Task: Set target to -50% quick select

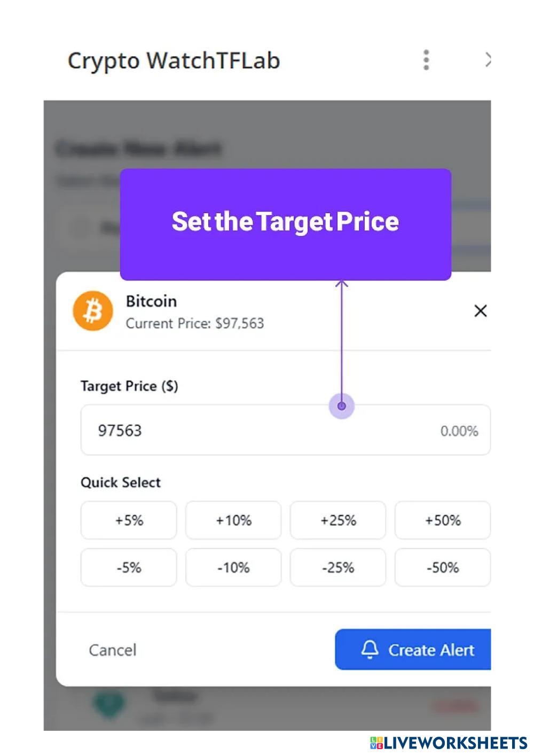Action: tap(442, 567)
